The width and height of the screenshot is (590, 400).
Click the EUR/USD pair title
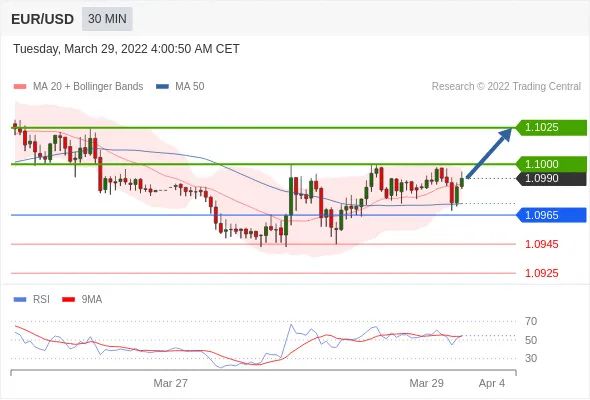click(42, 19)
